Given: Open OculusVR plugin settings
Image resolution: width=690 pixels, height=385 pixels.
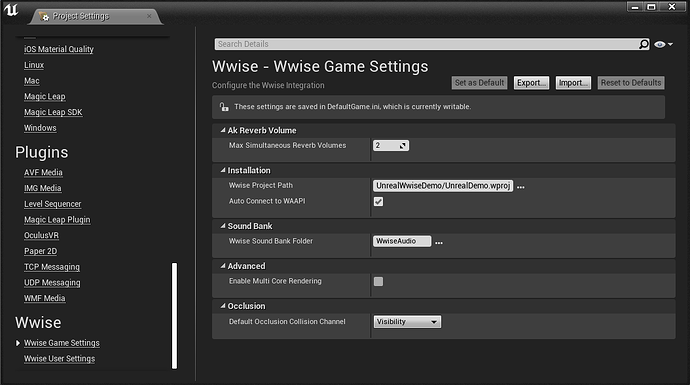Looking at the screenshot, I should [41, 235].
